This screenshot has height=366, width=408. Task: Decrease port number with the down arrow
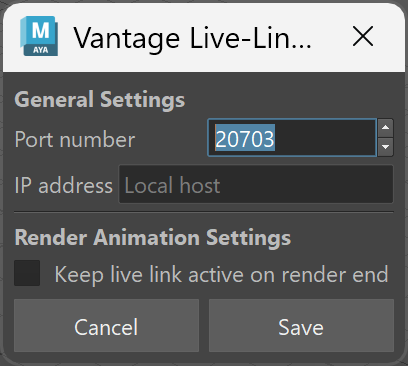click(x=386, y=147)
